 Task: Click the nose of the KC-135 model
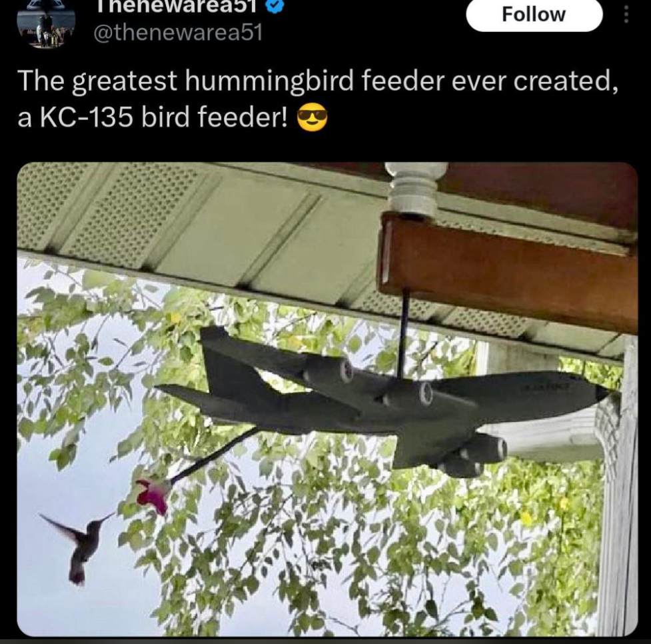(x=602, y=392)
